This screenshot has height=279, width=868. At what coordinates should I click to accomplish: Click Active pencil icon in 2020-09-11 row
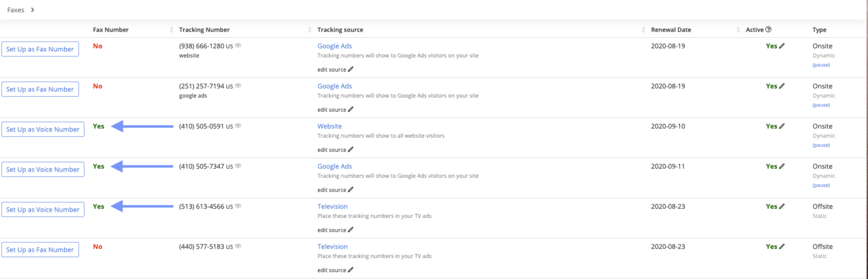(x=782, y=167)
